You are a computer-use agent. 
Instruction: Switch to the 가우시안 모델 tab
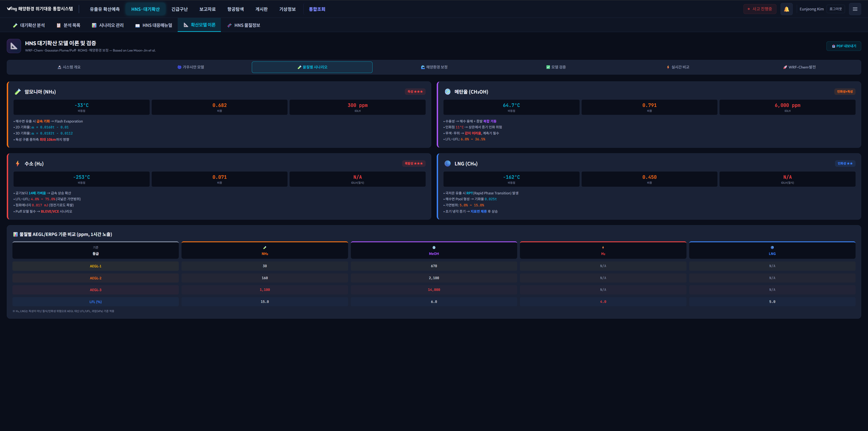click(191, 67)
